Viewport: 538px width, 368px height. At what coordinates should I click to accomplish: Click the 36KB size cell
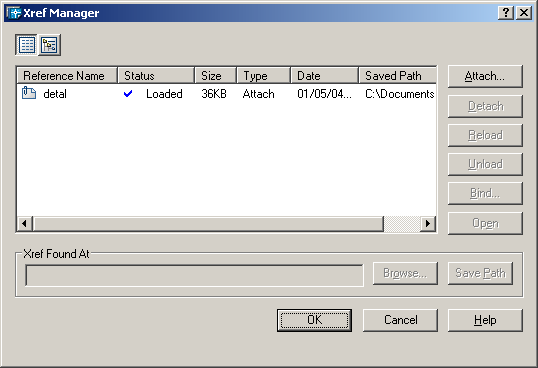214,94
